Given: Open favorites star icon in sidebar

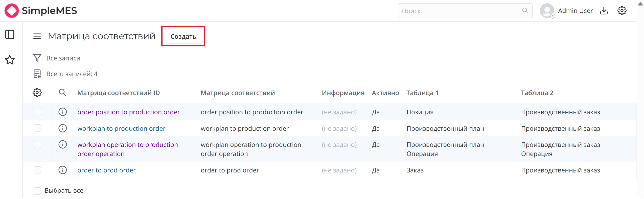Looking at the screenshot, I should (x=10, y=60).
